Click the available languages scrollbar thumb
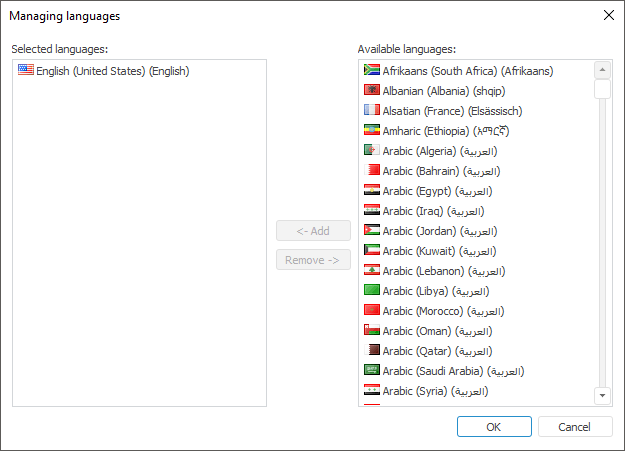Viewport: 625px width, 451px height. (602, 89)
